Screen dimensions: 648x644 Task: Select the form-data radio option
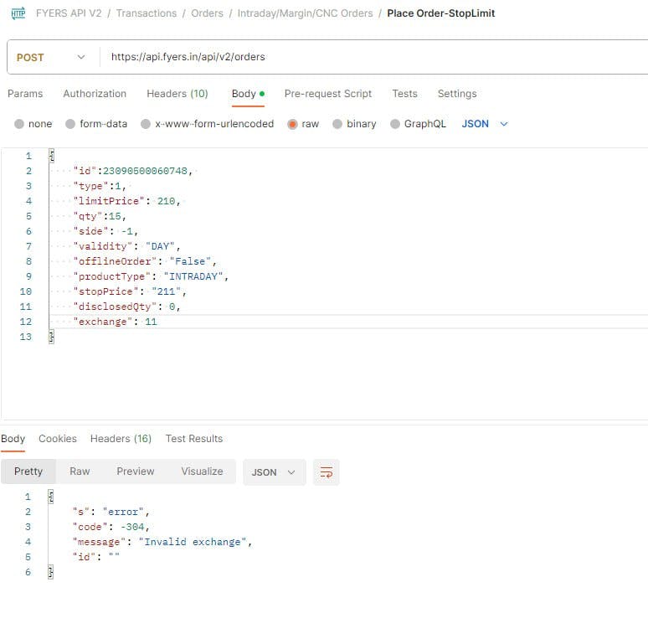(70, 124)
